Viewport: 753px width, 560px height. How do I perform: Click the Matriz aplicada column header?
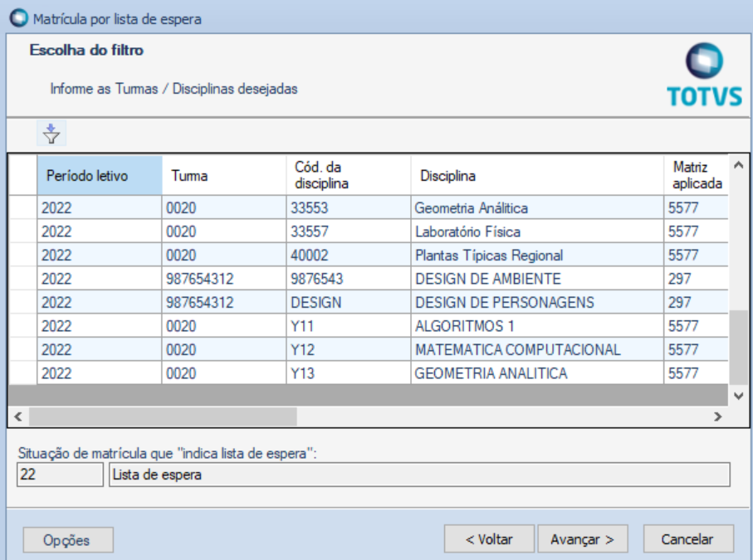[x=697, y=175]
